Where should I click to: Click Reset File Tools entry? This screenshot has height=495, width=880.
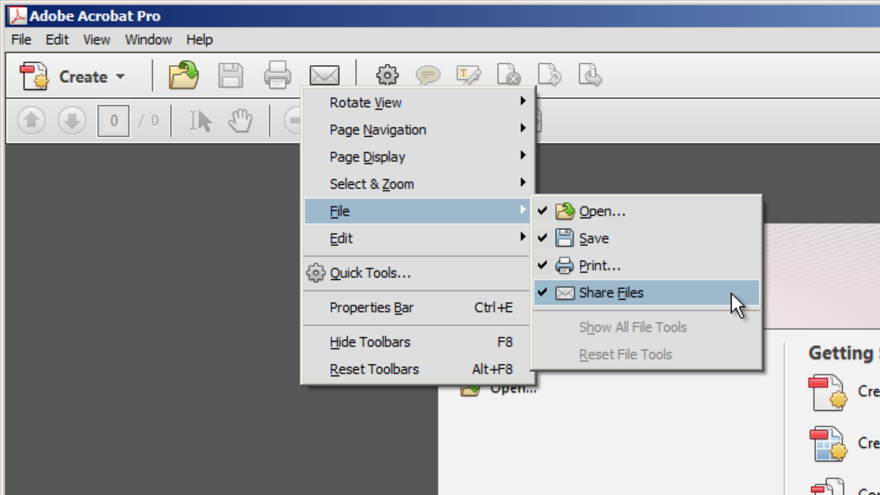click(647, 355)
